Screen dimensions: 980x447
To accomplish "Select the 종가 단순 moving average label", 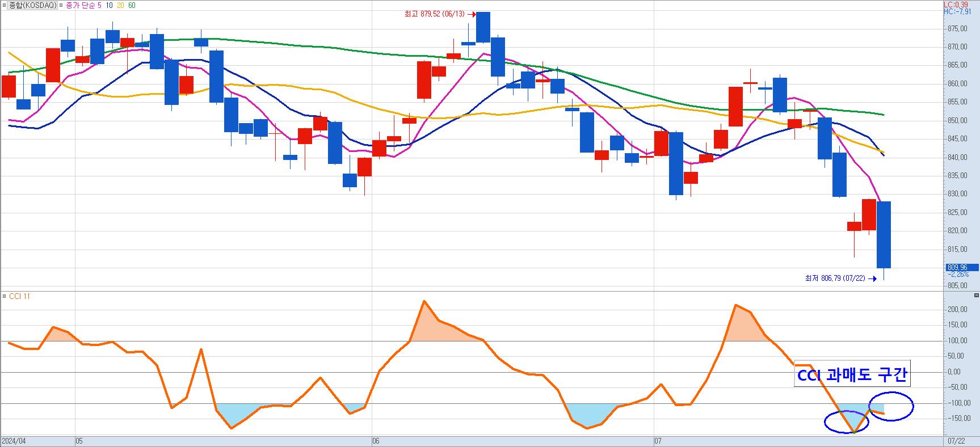I will pyautogui.click(x=81, y=5).
